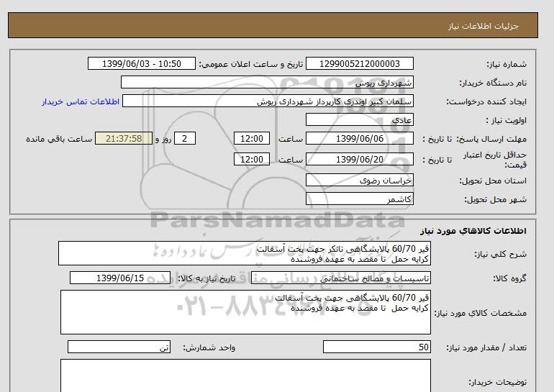Click the delivery city field کاشمر
The width and height of the screenshot is (554, 392).
[359, 199]
